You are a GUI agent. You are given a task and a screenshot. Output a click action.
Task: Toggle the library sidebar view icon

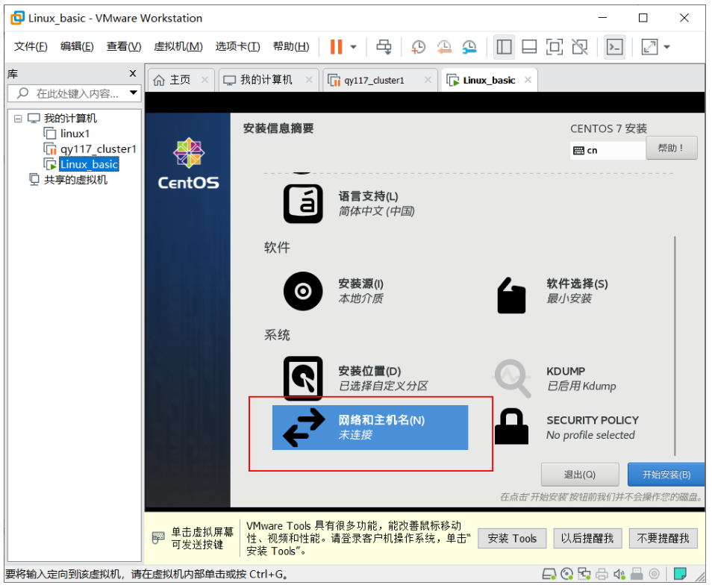[x=504, y=47]
